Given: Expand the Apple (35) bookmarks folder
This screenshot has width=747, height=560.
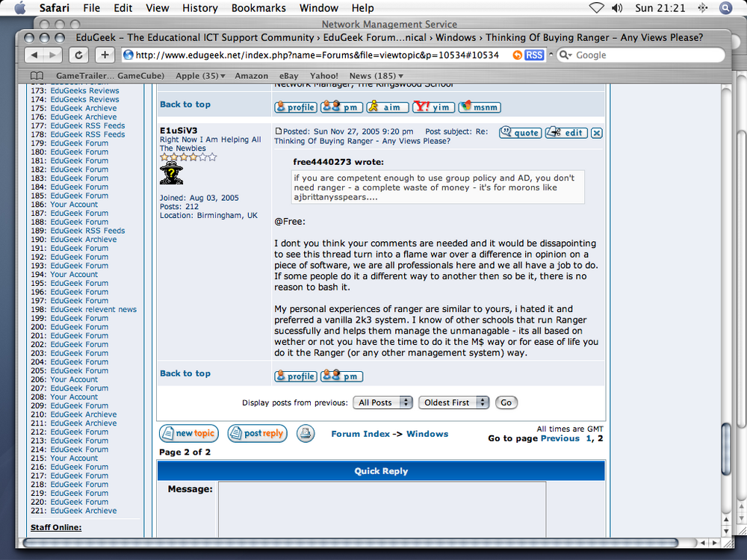Looking at the screenshot, I should (200, 75).
